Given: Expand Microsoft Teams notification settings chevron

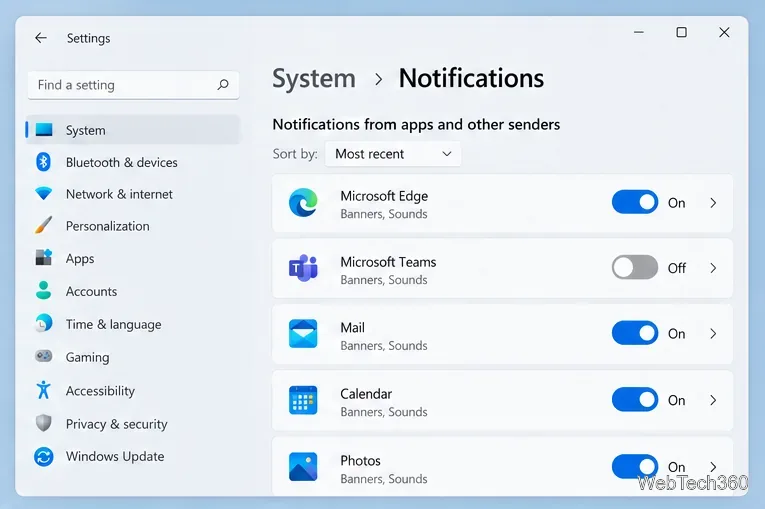Looking at the screenshot, I should [x=713, y=268].
